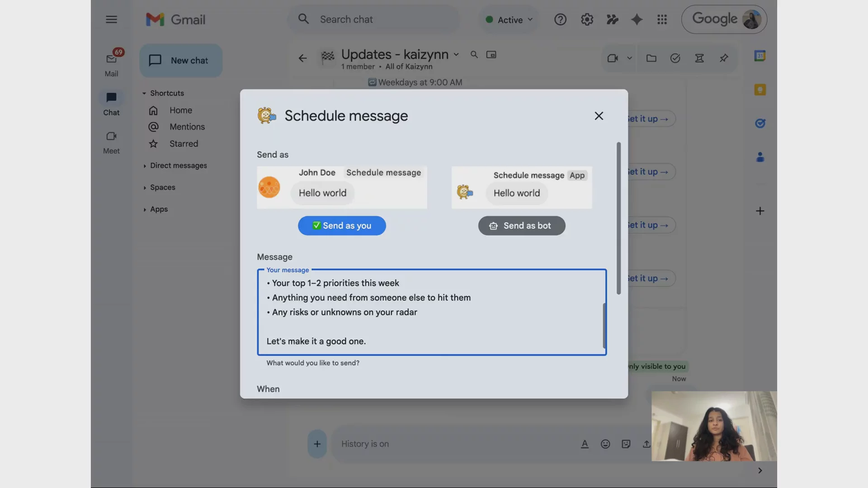Click the dialog's vertical scrollbar
This screenshot has height=488, width=868.
tap(618, 218)
